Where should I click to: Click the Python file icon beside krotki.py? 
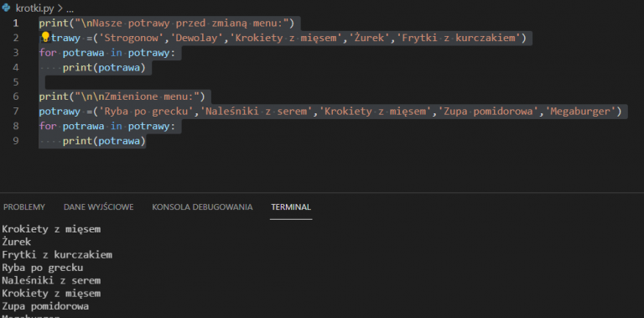pyautogui.click(x=6, y=8)
